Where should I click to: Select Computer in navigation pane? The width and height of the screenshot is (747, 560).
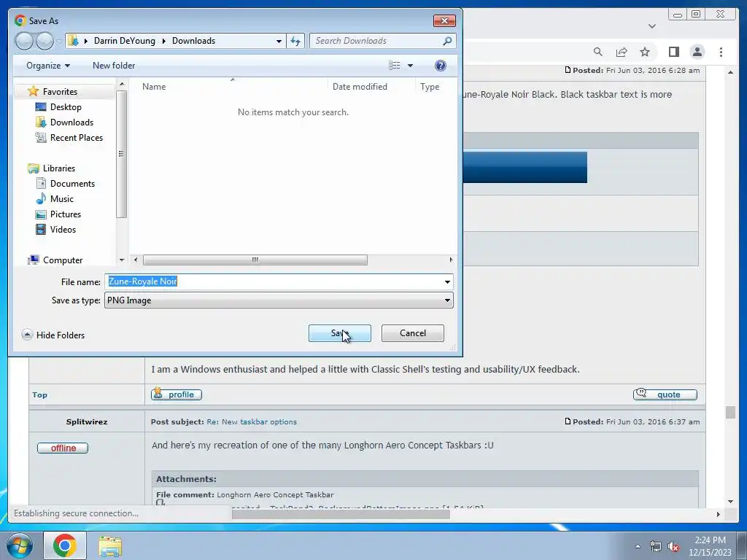[63, 260]
